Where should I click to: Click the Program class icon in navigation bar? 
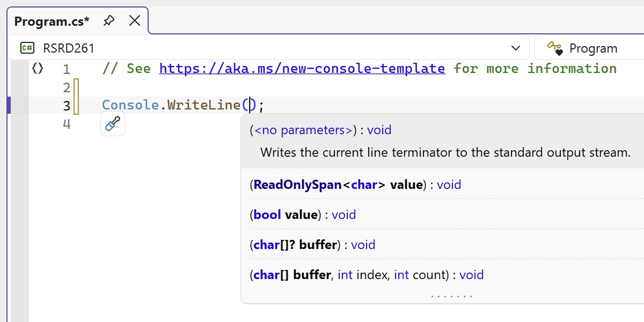click(554, 48)
